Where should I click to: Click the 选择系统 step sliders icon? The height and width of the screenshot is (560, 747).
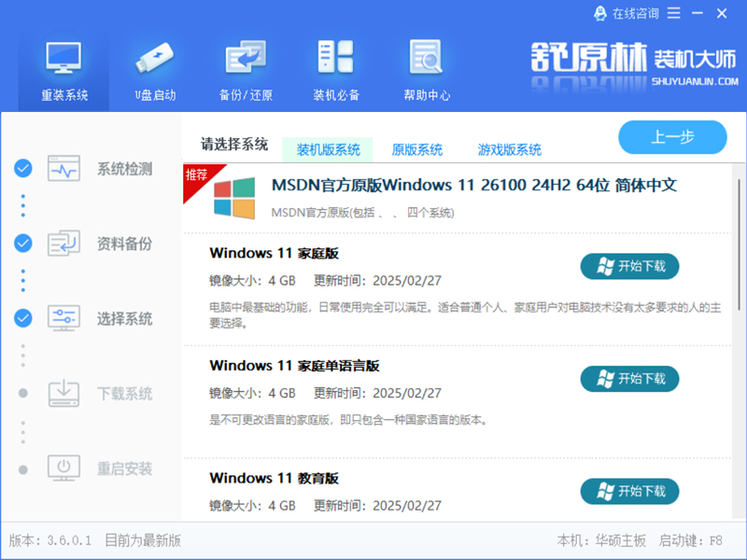[x=63, y=318]
